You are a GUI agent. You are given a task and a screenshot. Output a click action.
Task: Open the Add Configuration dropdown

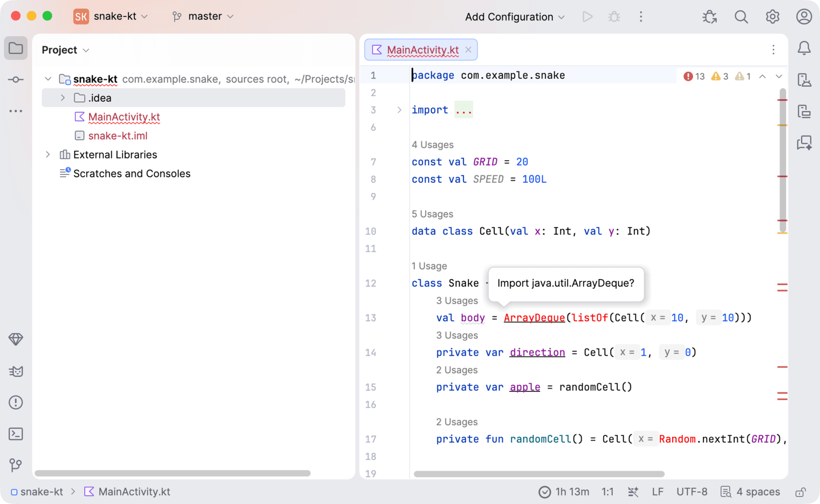(515, 17)
